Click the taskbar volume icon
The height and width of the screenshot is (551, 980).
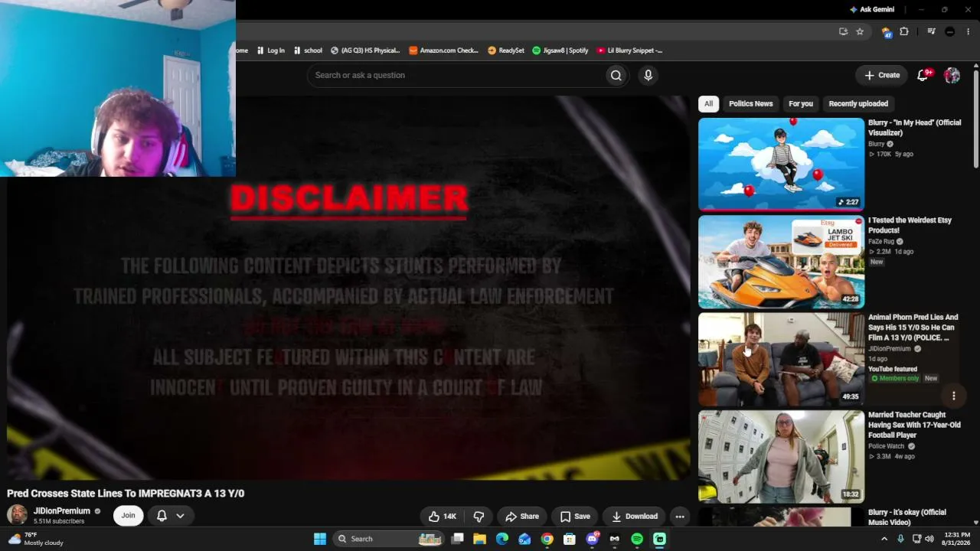point(929,539)
